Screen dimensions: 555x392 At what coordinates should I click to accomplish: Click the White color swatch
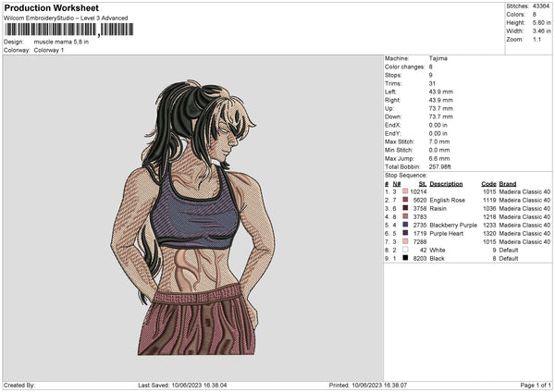click(405, 250)
